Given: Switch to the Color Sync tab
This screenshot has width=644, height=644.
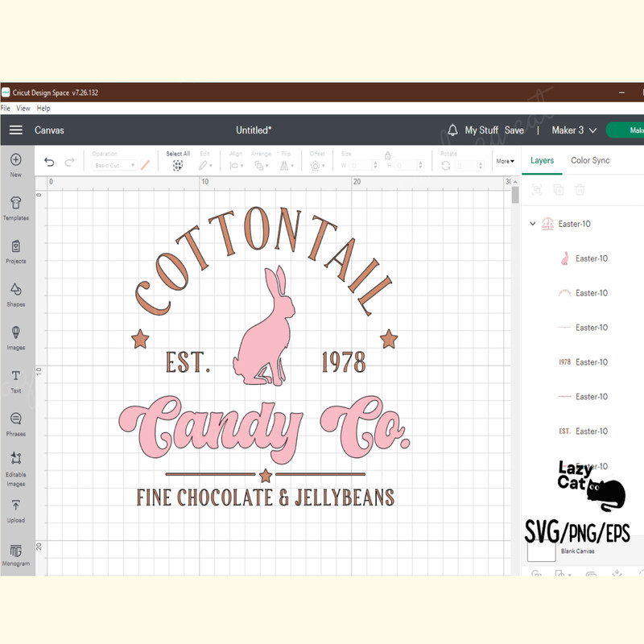Looking at the screenshot, I should click(589, 160).
